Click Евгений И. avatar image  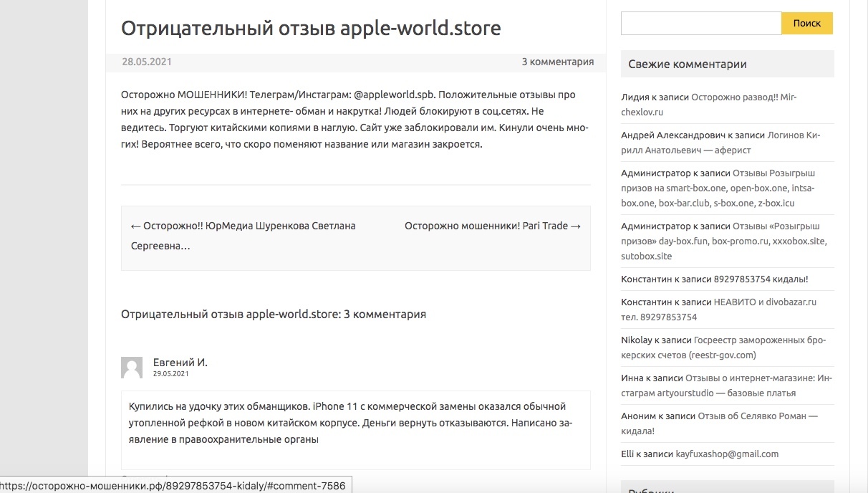[132, 368]
